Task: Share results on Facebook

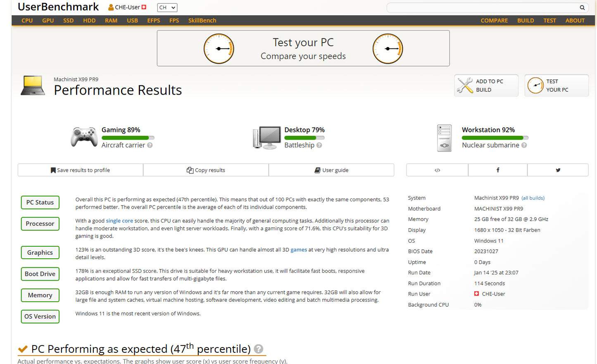Action: tap(498, 170)
